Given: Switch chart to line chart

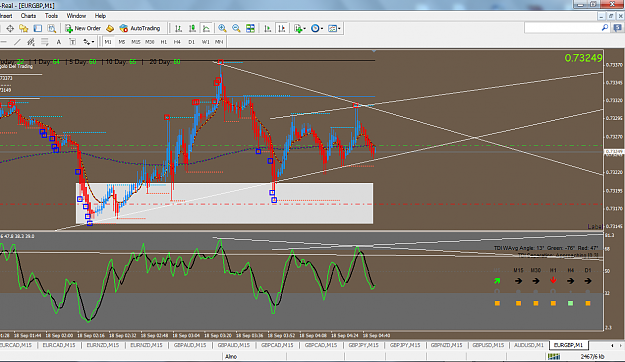Looking at the screenshot, I should pos(206,28).
